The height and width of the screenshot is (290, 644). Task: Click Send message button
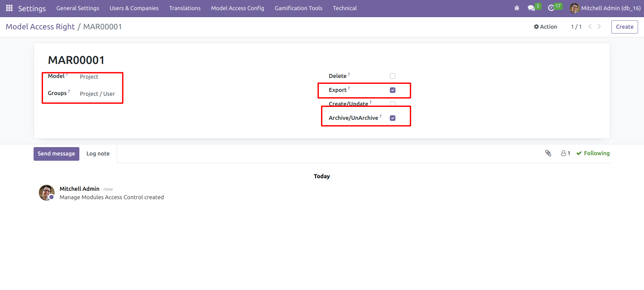coord(56,154)
